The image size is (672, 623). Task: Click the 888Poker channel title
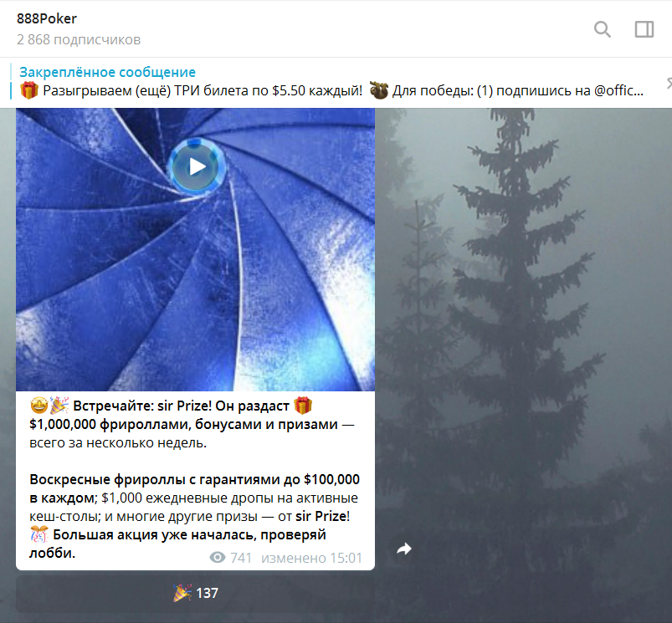[x=47, y=19]
